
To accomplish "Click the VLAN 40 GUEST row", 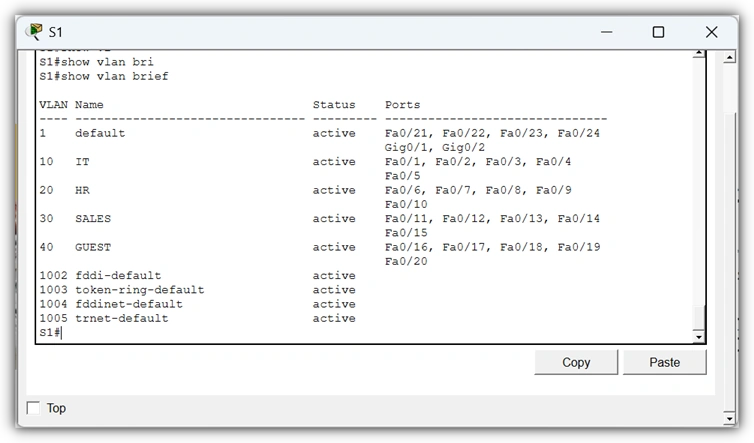I will pos(320,247).
